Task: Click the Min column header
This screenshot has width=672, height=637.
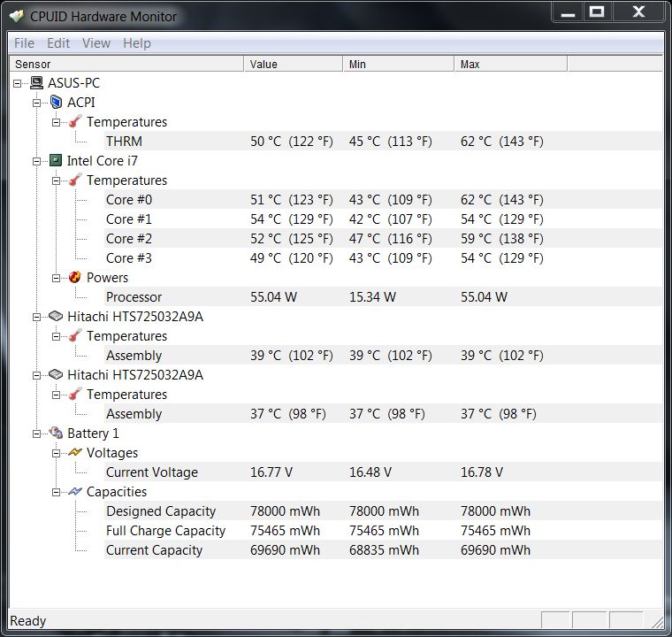Action: 399,64
